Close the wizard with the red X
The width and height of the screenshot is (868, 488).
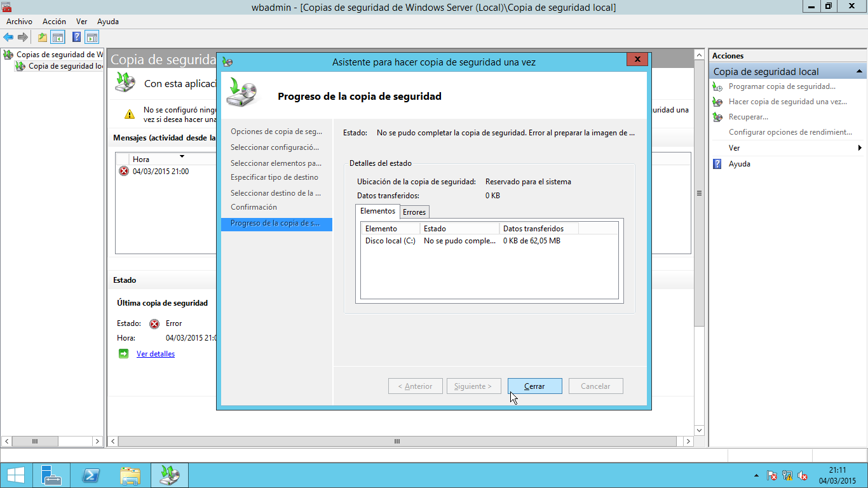[x=637, y=60]
